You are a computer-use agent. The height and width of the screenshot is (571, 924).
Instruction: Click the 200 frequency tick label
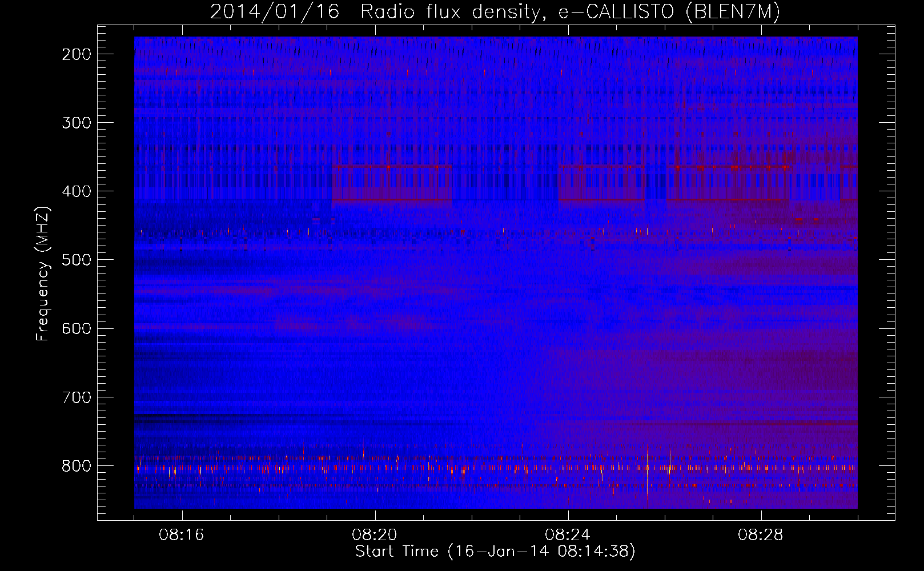click(76, 54)
